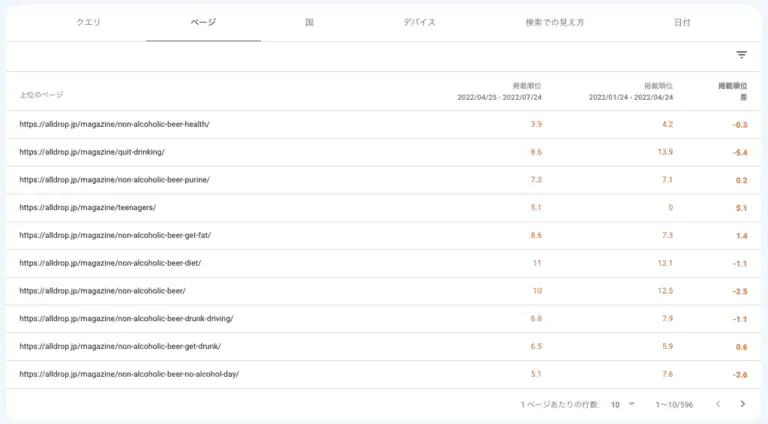The width and height of the screenshot is (768, 424).
Task: Open magazine/non-alcoholic-beer/ page row
Action: (383, 291)
